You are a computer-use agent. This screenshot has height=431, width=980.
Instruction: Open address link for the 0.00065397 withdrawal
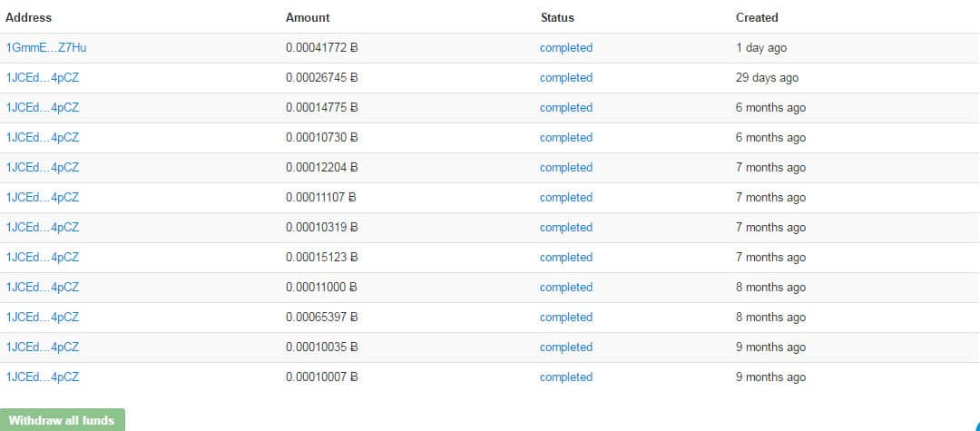click(x=43, y=317)
